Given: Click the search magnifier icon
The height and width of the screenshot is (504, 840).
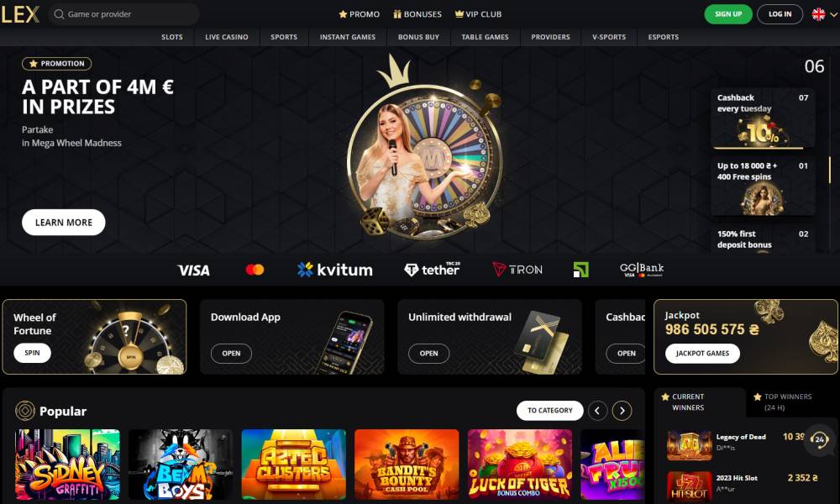Looking at the screenshot, I should click(x=59, y=14).
